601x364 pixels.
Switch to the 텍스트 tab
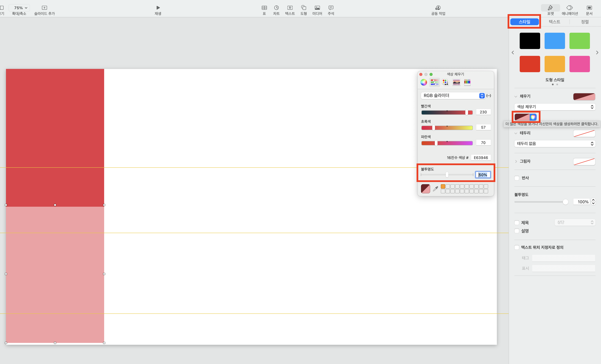(554, 22)
